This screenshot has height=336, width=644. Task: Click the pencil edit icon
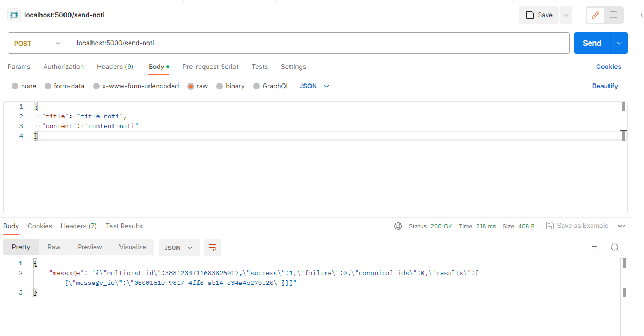click(596, 15)
